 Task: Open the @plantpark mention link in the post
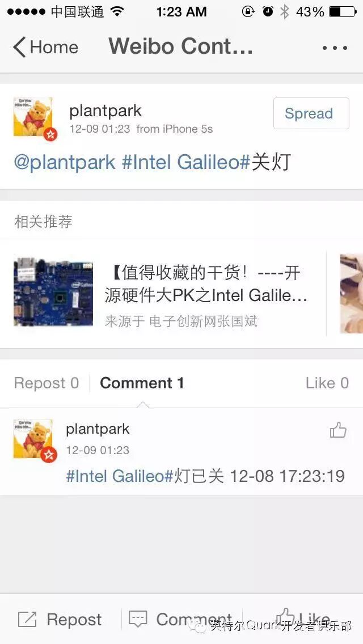pos(65,163)
